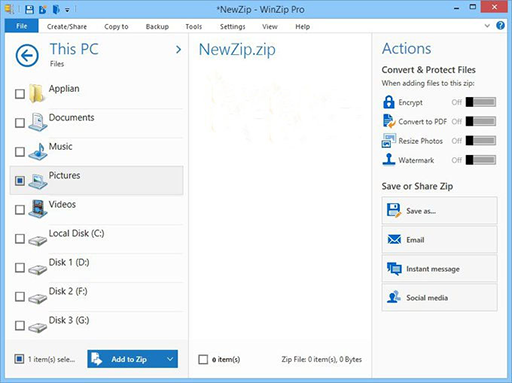The image size is (512, 383).
Task: Check the 0 item(s) zip pane checkbox
Action: pyautogui.click(x=203, y=359)
